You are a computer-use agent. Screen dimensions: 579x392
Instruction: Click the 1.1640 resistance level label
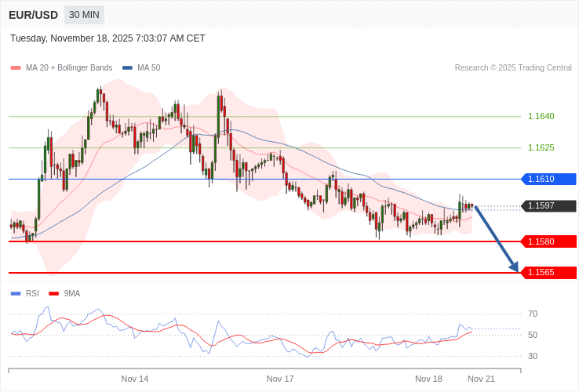541,116
